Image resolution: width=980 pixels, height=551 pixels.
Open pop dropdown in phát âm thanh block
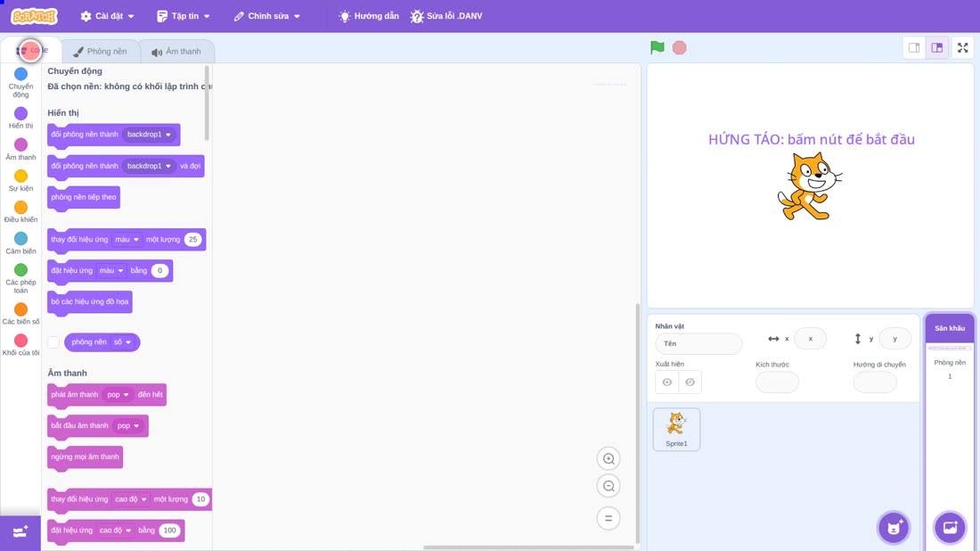tap(118, 395)
